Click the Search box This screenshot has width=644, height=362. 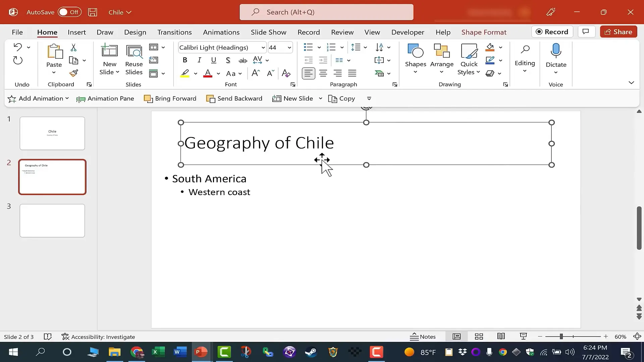[326, 12]
